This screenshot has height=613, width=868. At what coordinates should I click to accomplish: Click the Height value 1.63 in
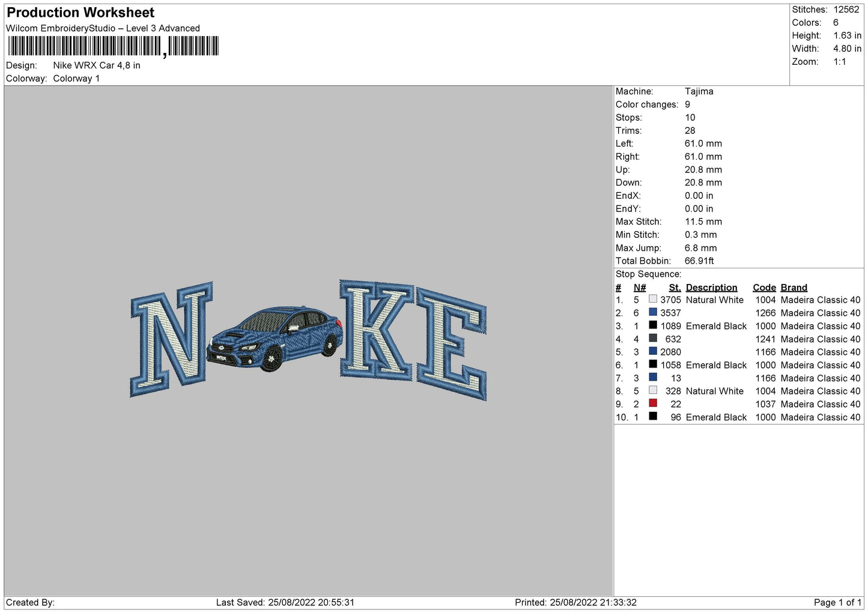point(847,35)
